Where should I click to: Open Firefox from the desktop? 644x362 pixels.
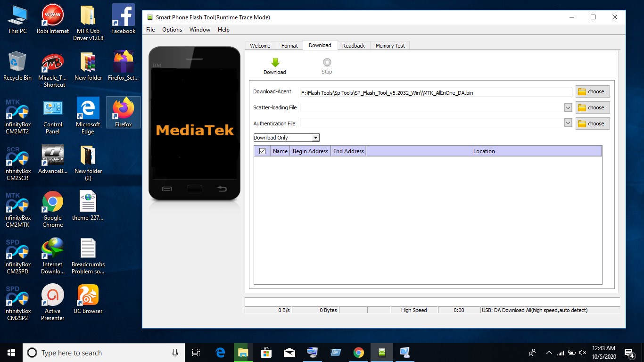coord(123,112)
